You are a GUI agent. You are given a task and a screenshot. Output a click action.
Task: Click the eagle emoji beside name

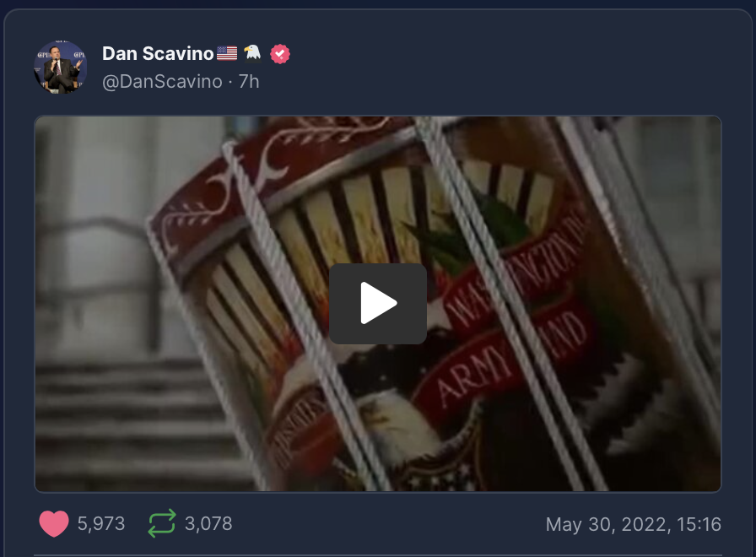pyautogui.click(x=252, y=52)
